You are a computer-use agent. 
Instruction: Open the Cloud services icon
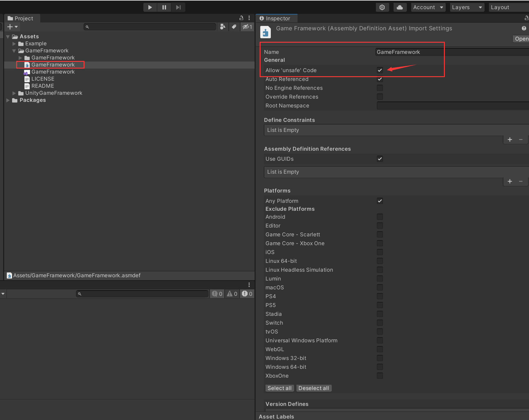coord(400,7)
